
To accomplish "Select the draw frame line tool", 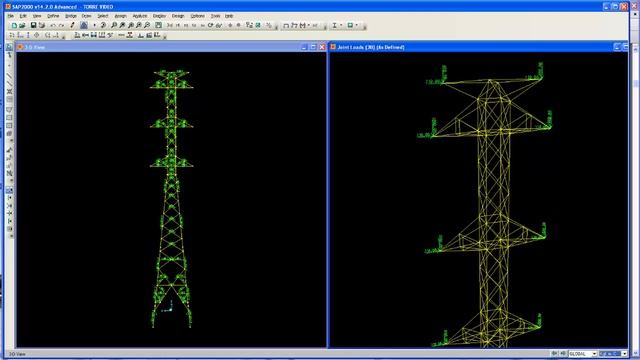I will (x=9, y=76).
